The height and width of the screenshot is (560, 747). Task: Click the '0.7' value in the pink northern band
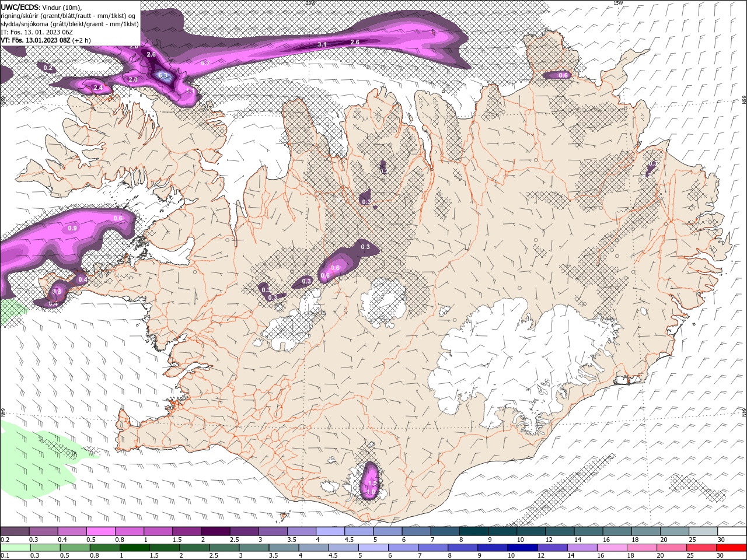pyautogui.click(x=205, y=62)
